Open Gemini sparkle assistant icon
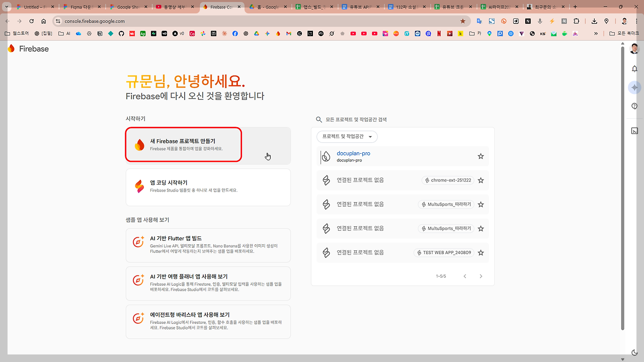The image size is (644, 362). point(634,87)
